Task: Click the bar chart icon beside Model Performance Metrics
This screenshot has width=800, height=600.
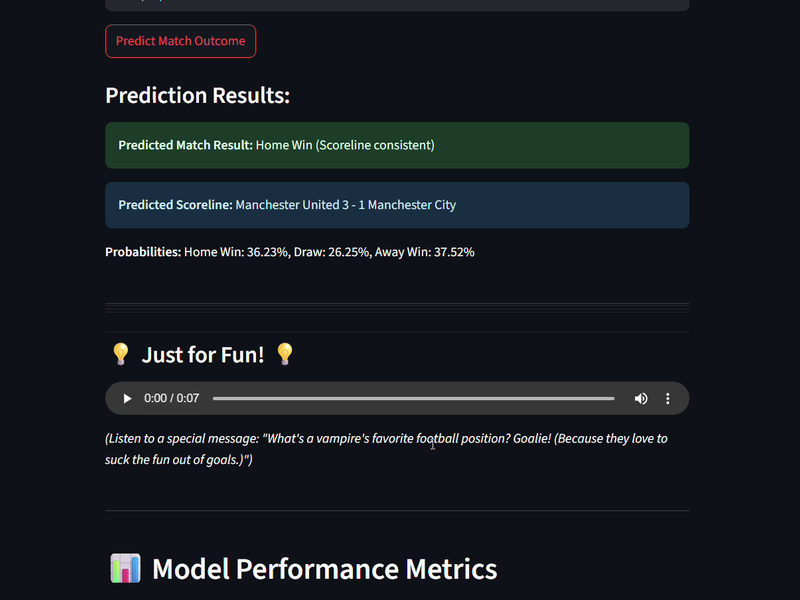Action: [126, 568]
